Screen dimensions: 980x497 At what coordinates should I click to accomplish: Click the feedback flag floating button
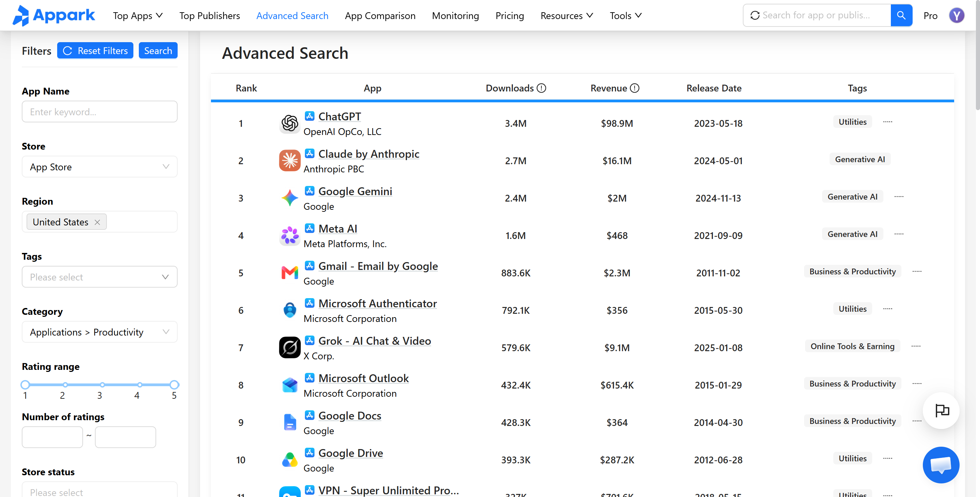(941, 410)
